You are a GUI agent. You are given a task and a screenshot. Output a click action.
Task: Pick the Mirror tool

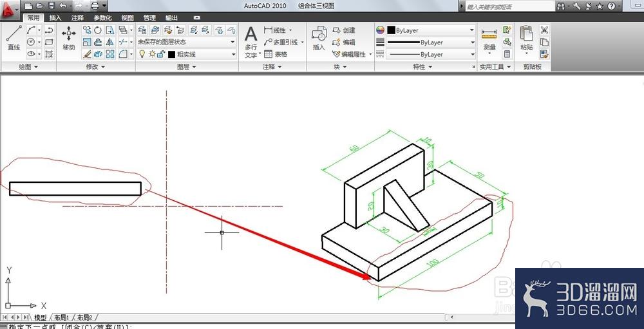click(109, 42)
